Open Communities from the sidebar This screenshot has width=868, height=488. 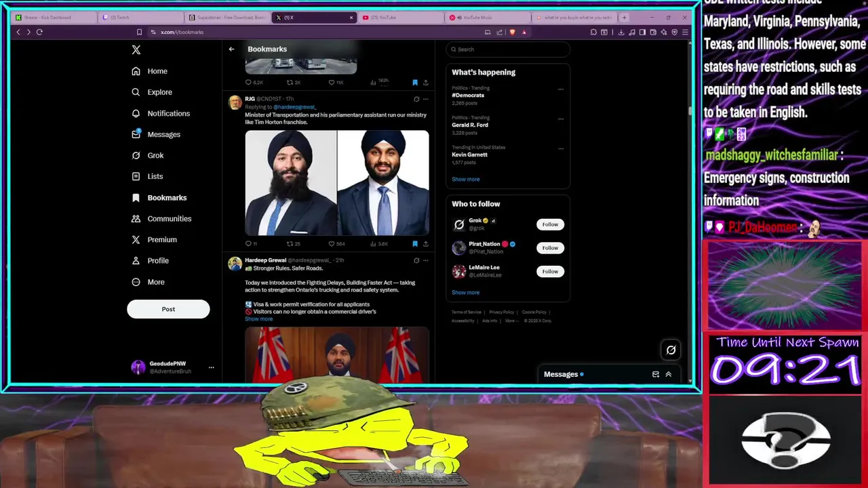click(x=161, y=218)
